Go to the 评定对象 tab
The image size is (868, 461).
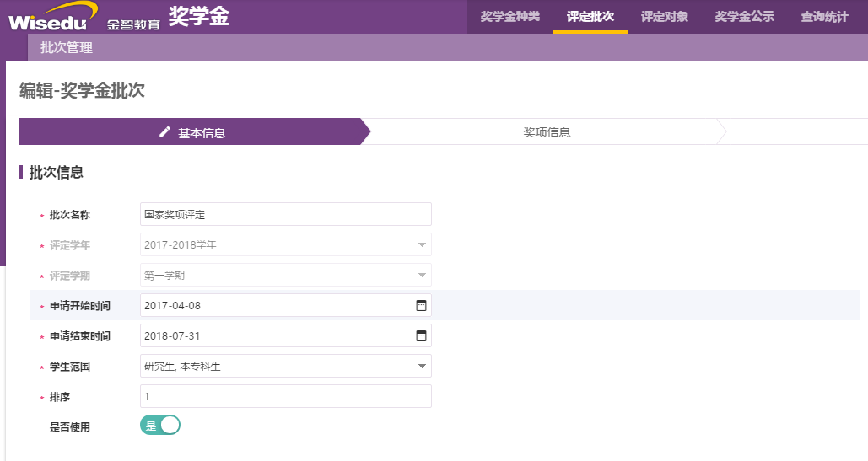click(665, 17)
